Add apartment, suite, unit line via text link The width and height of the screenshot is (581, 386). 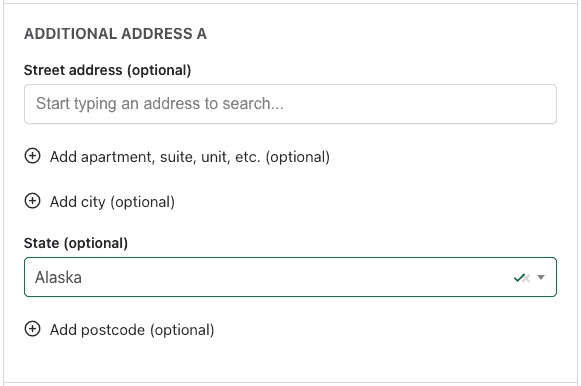[x=190, y=157]
